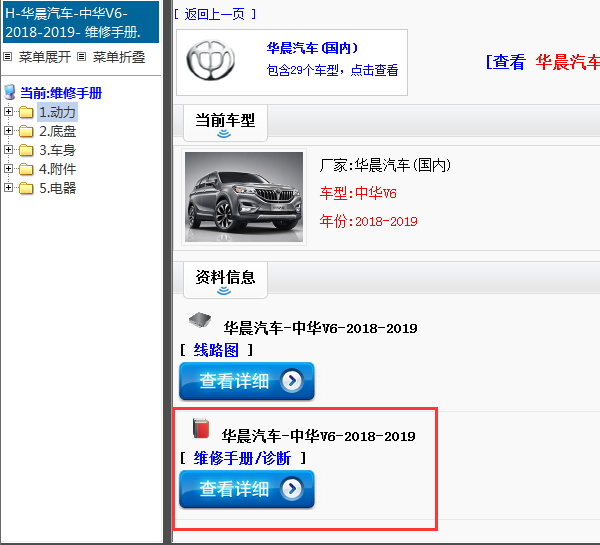Image resolution: width=600 pixels, height=545 pixels.
Task: Select the 4.附件 tree item
Action: 57,169
